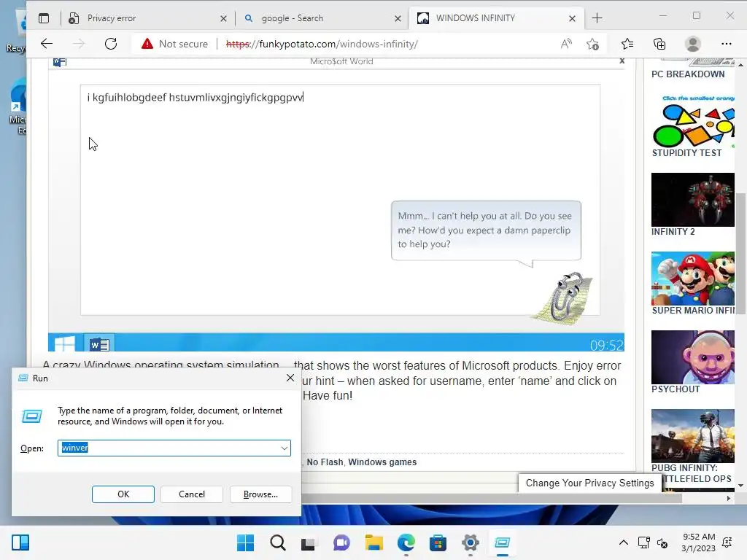The width and height of the screenshot is (747, 560).
Task: Open Task View on the taskbar
Action: pos(309,542)
